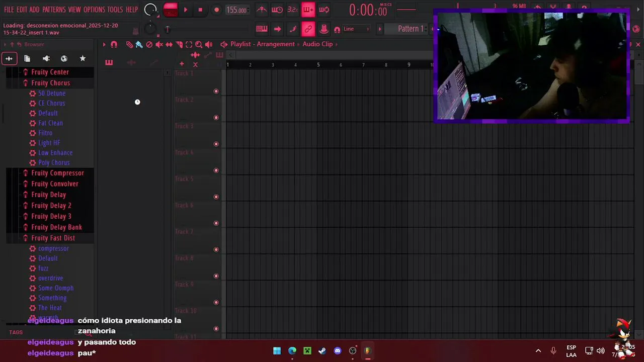Open the step sequencer arrow icon

click(x=277, y=29)
